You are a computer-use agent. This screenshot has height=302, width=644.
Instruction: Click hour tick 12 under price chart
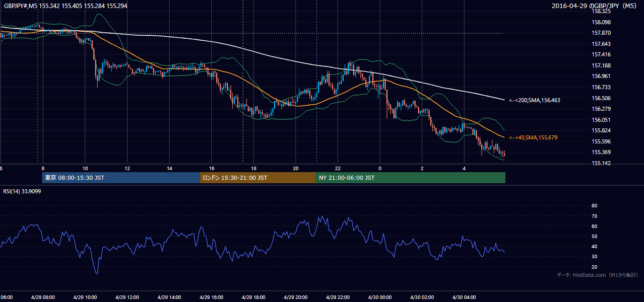click(127, 168)
